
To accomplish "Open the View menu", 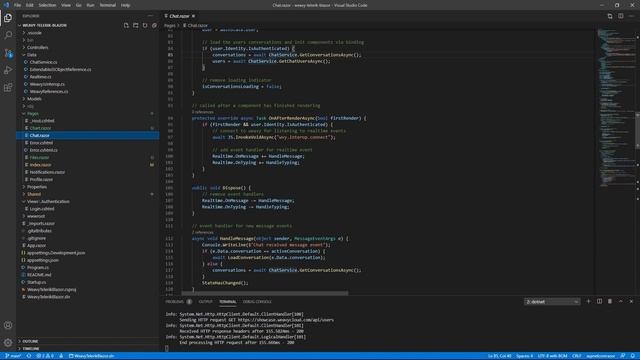I will [66, 5].
